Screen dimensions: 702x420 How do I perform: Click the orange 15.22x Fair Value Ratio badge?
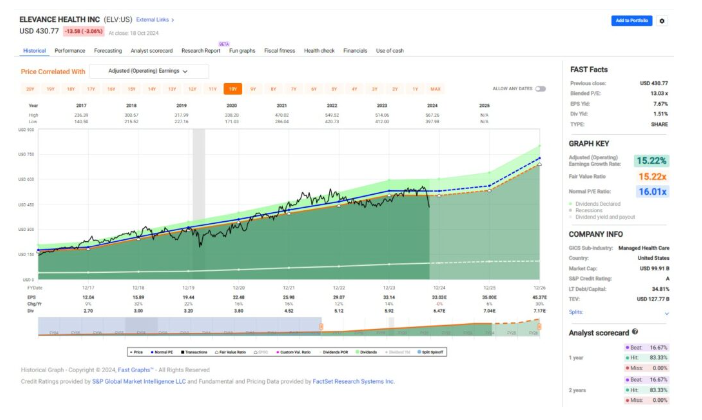coord(652,176)
